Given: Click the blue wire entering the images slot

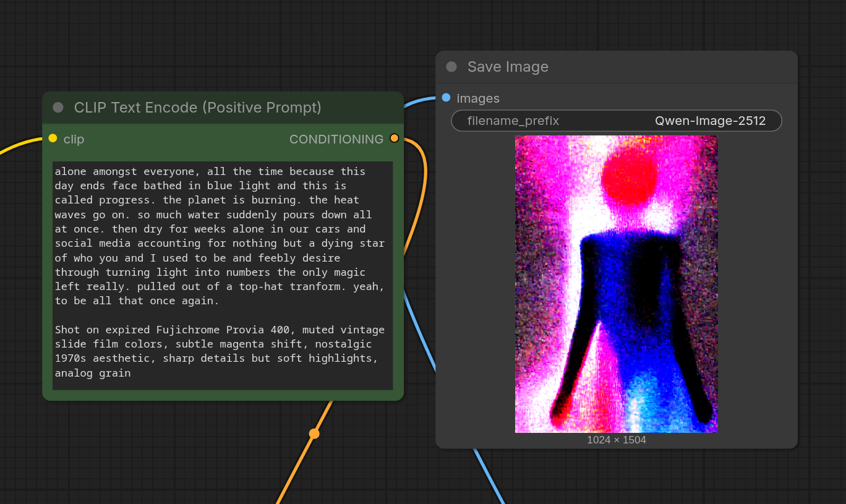Looking at the screenshot, I should tap(421, 101).
